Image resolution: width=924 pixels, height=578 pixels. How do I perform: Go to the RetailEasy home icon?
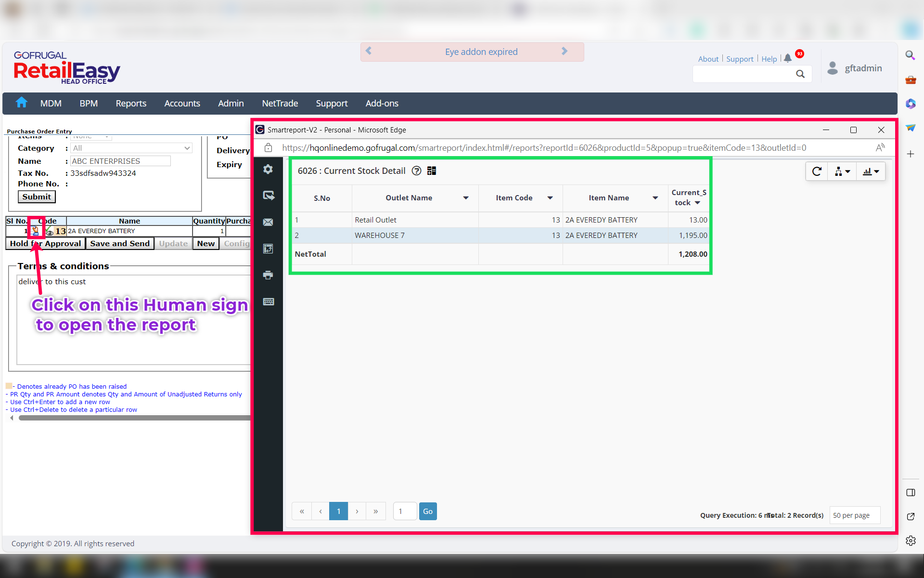[21, 103]
